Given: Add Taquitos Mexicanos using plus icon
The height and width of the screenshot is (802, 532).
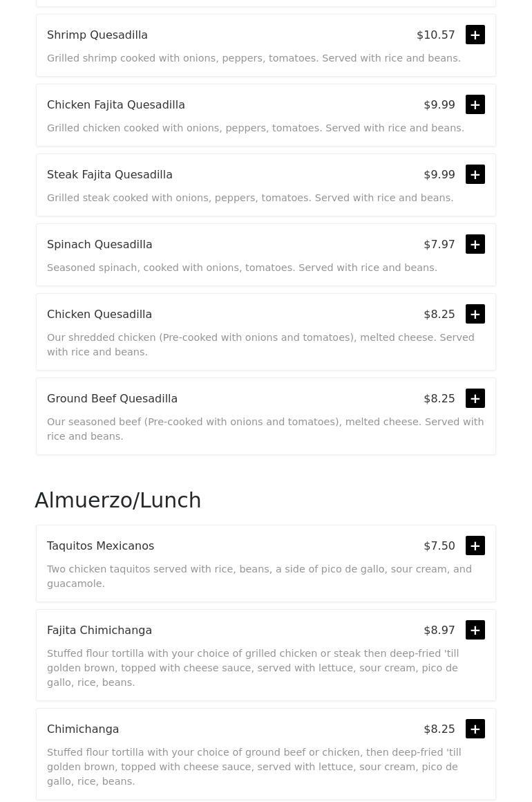Looking at the screenshot, I should [475, 545].
